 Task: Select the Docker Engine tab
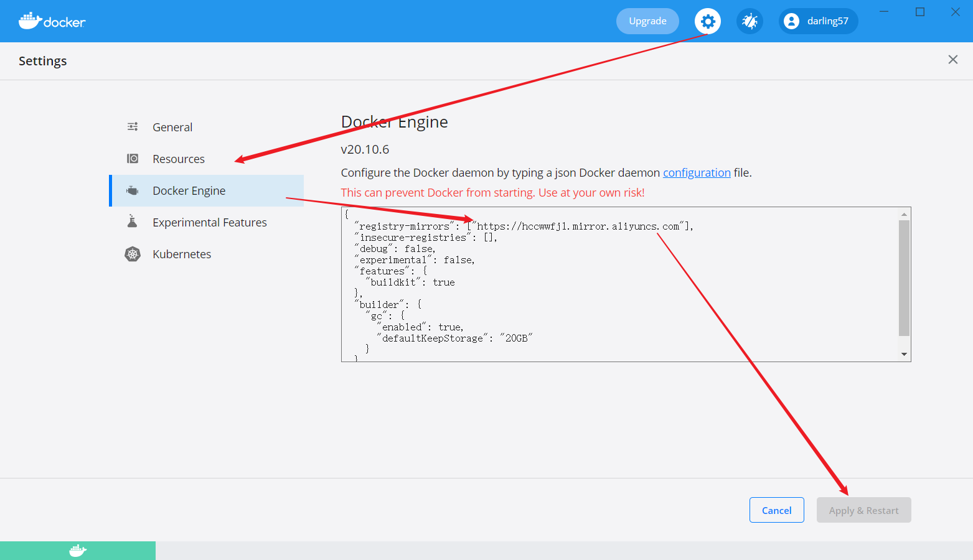207,190
